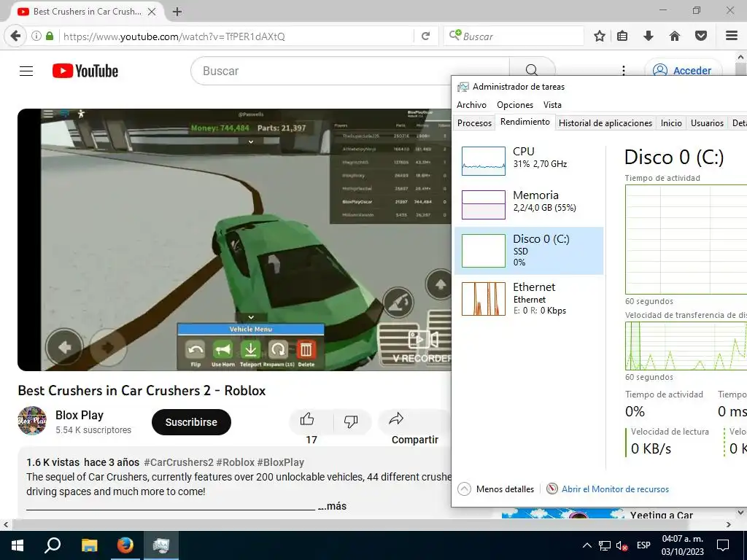Click green padlock security icon
Screen dimensions: 747x560
[x=50, y=36]
